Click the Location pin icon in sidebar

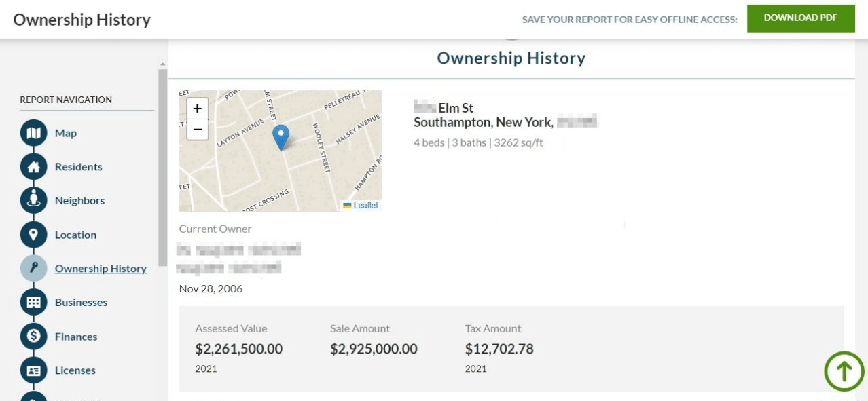[33, 235]
